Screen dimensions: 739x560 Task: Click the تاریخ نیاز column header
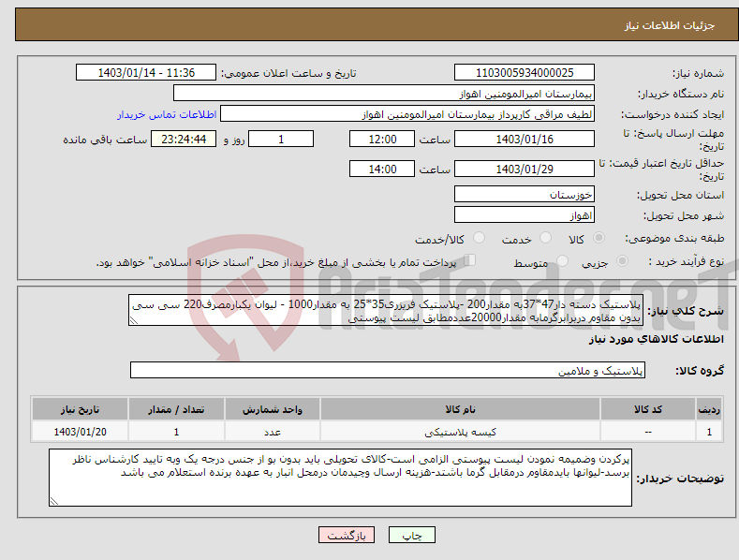80,409
